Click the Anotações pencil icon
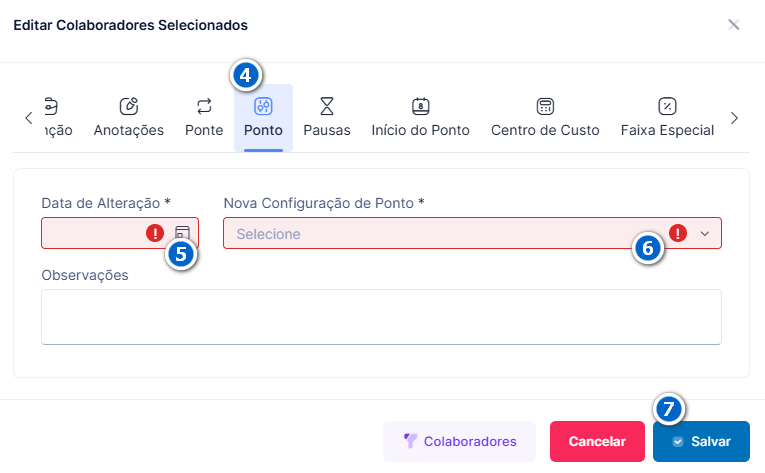The image size is (765, 473). click(129, 106)
